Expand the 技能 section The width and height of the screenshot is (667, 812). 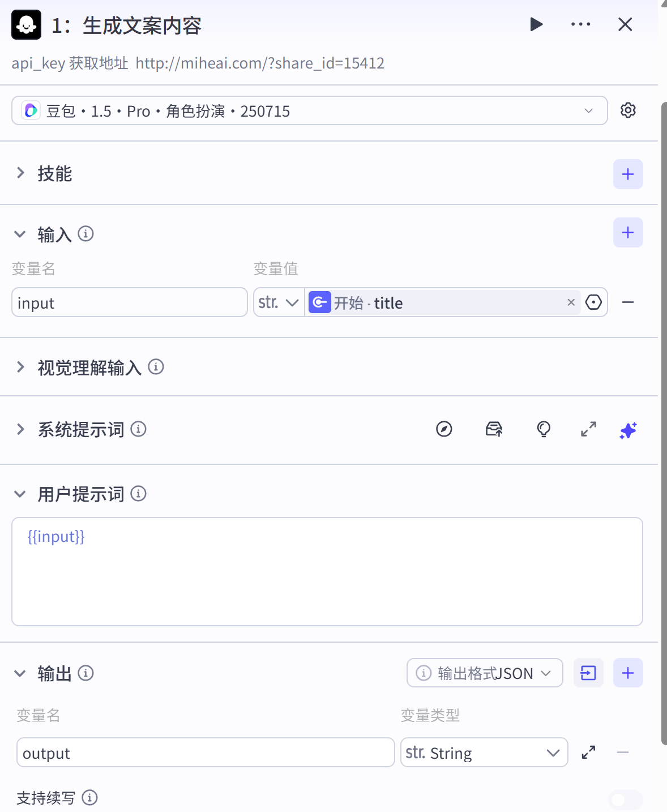click(20, 173)
